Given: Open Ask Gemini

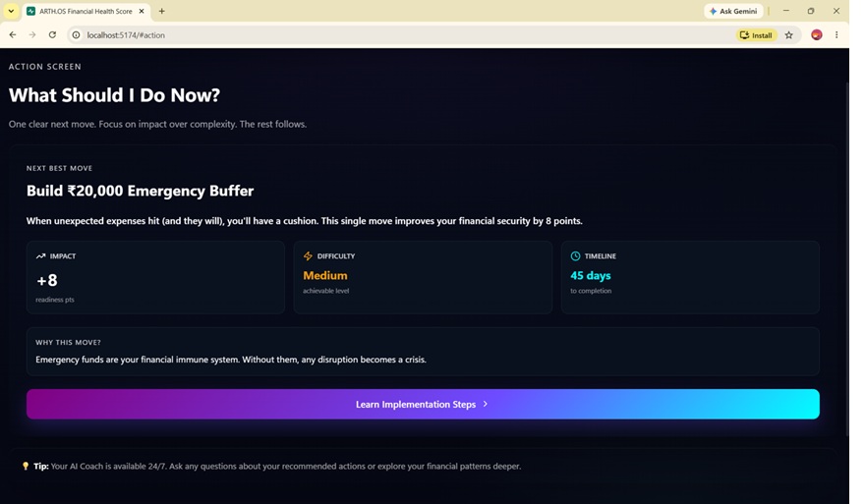Looking at the screenshot, I should (733, 11).
